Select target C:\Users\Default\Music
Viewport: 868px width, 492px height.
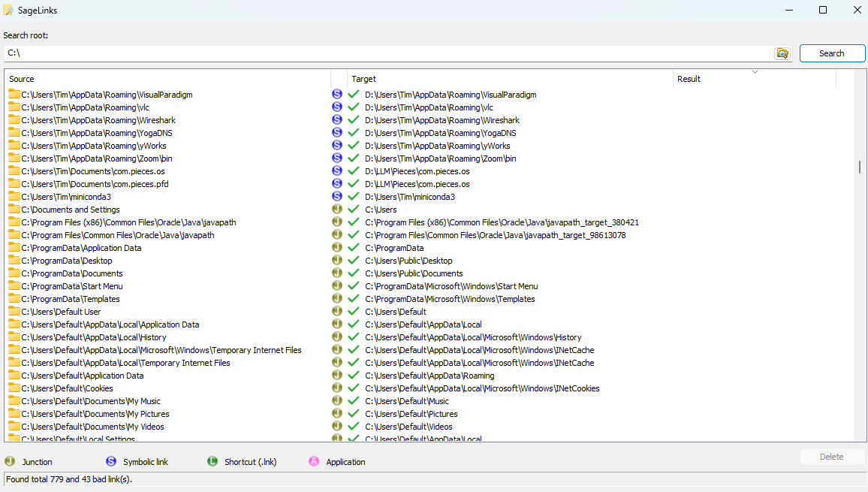(x=407, y=401)
